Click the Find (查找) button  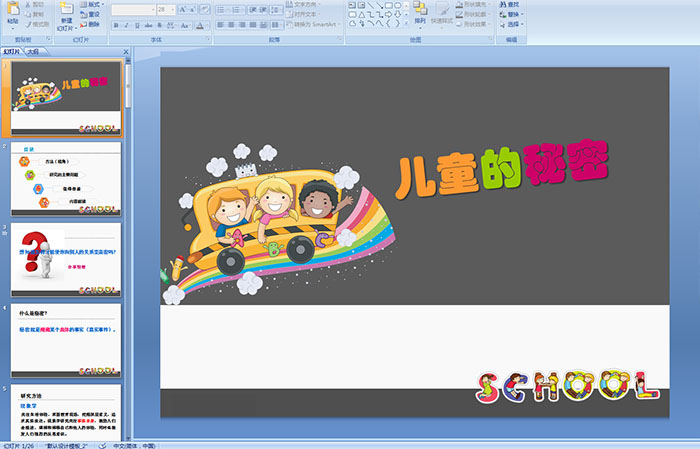pyautogui.click(x=509, y=4)
